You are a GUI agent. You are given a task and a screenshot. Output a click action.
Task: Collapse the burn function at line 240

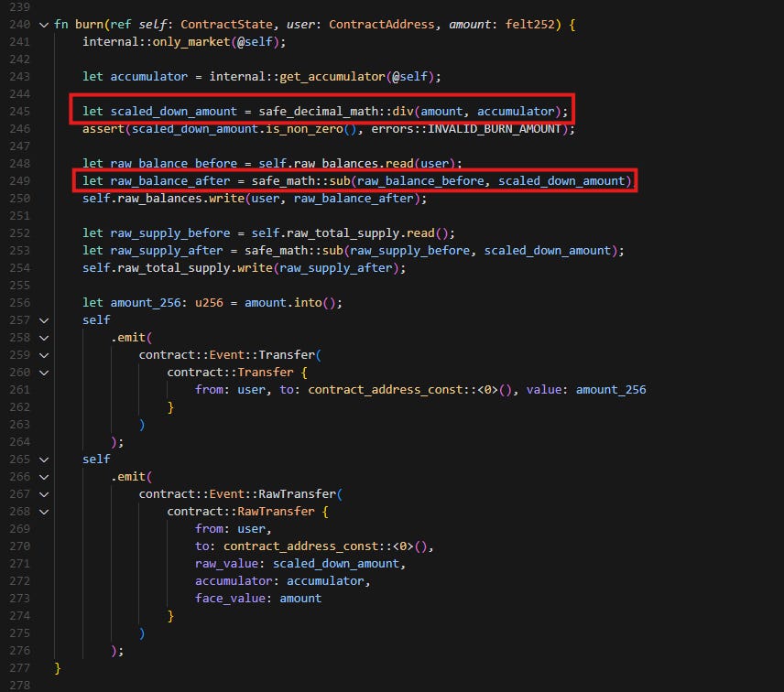click(x=44, y=25)
